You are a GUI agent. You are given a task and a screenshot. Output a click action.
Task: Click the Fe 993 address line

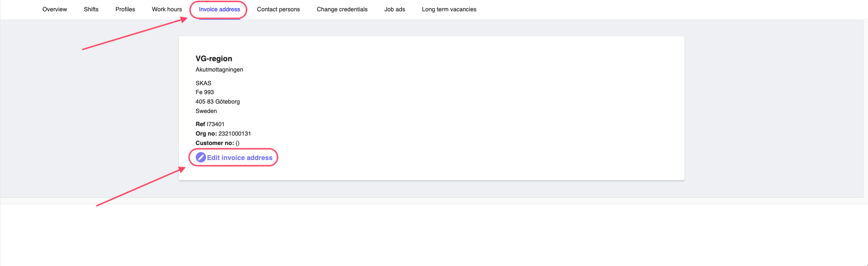click(x=205, y=92)
